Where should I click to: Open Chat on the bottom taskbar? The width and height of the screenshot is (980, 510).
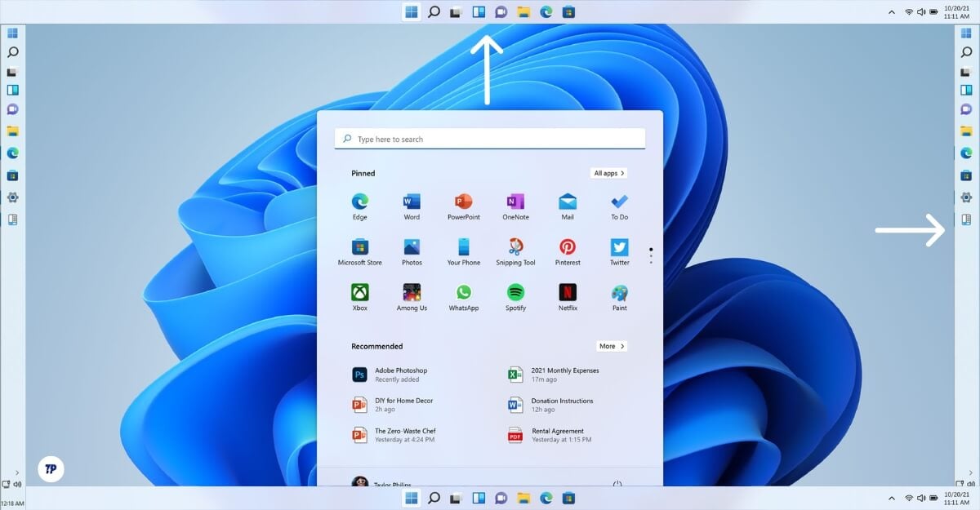501,497
